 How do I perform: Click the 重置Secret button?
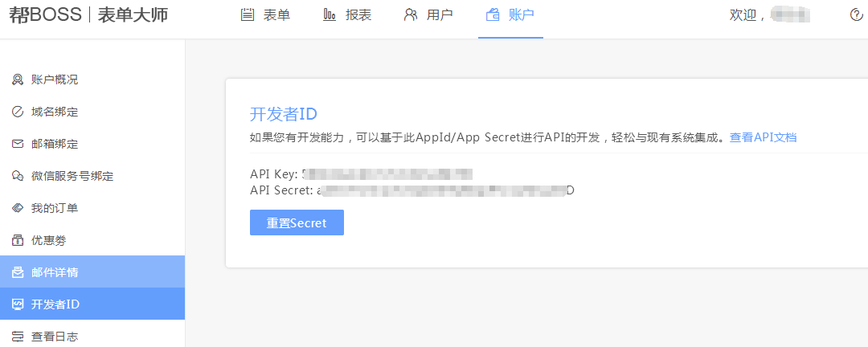coord(297,222)
